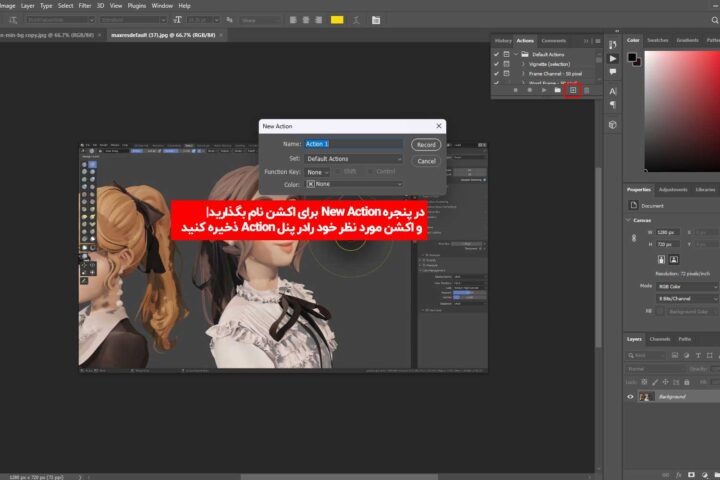Toggle text orientation icon in options bar
Viewport: 720px width, 480px height.
pyautogui.click(x=13, y=20)
